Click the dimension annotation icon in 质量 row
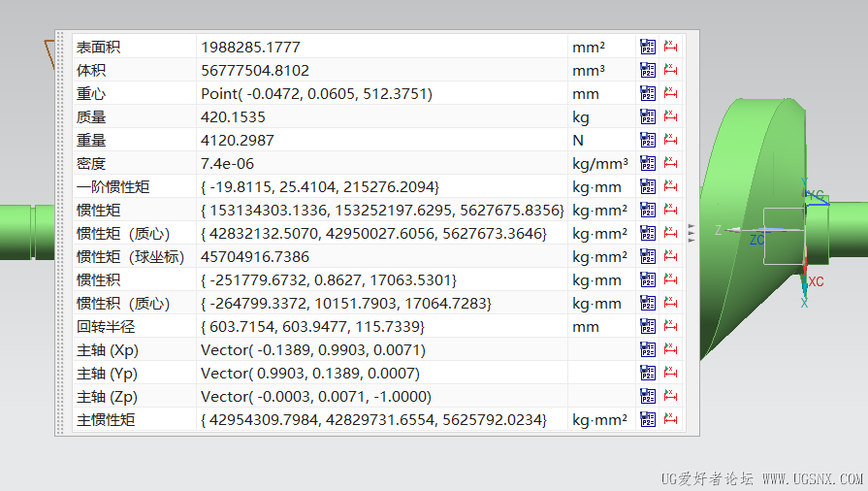 pyautogui.click(x=670, y=116)
